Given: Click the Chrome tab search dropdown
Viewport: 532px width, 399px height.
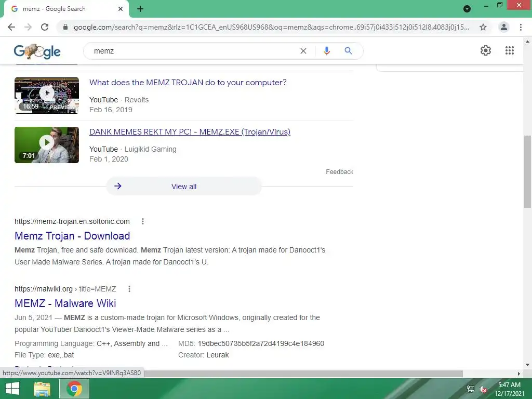Looking at the screenshot, I should (x=467, y=9).
